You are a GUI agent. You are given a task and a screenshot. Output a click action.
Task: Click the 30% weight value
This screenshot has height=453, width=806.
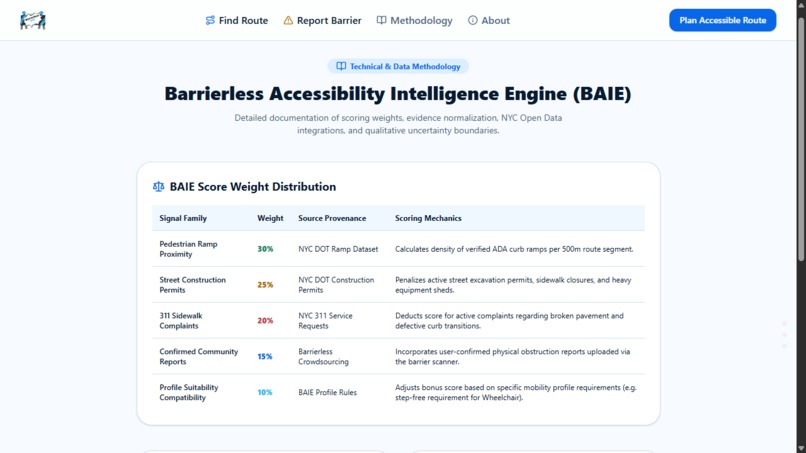coord(265,249)
